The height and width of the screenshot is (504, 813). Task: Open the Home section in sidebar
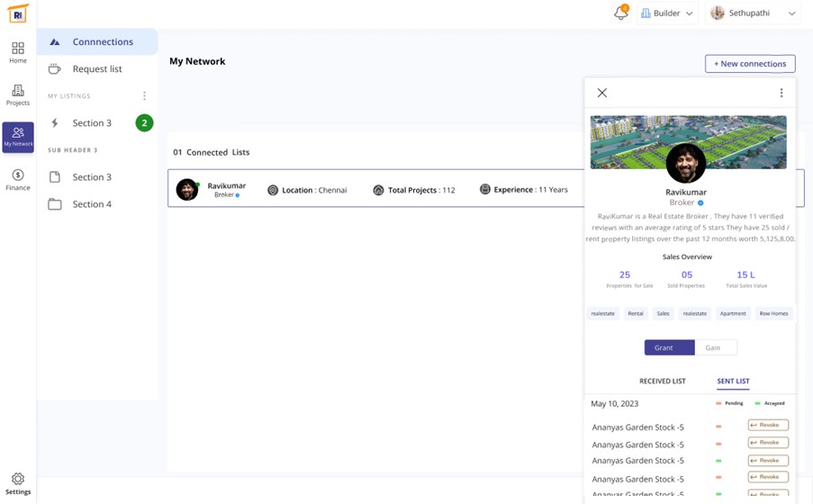[x=18, y=52]
